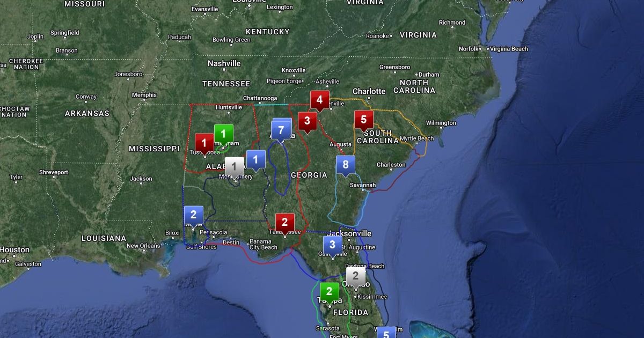This screenshot has height=338, width=644.
Task: Select the ARKANSAS state label
Action: (x=87, y=113)
